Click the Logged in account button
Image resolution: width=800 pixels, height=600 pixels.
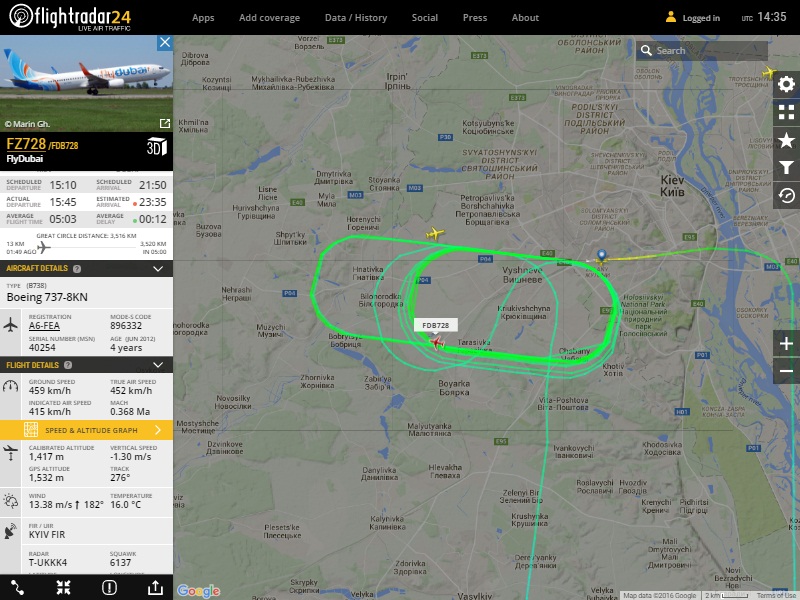(693, 18)
